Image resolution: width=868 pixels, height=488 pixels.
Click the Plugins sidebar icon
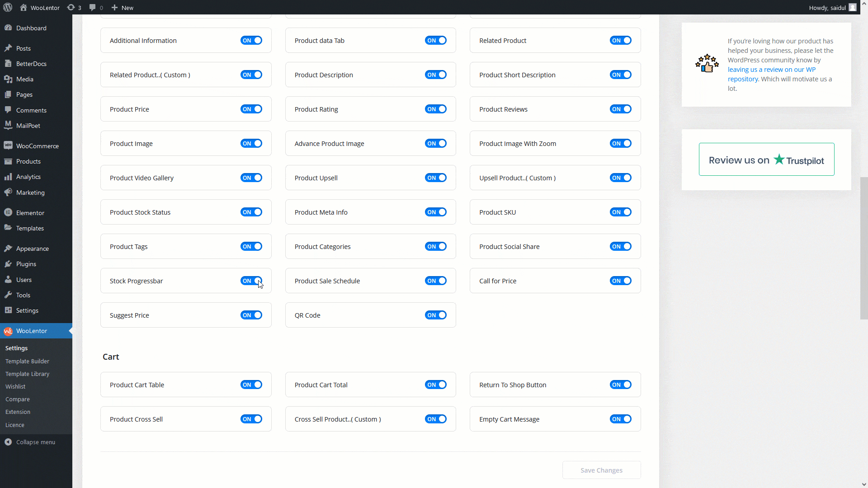(x=8, y=264)
